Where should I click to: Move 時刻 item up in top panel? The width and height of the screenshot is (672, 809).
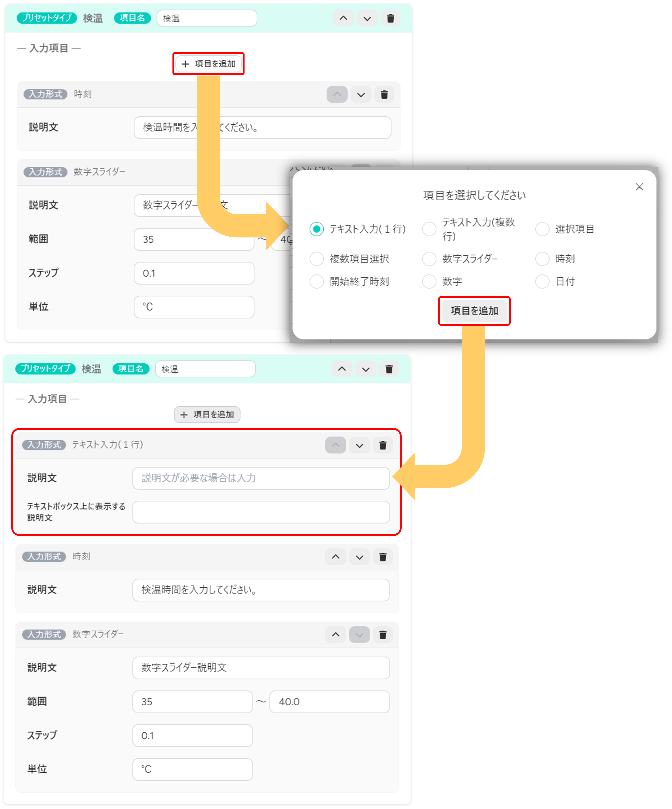click(337, 94)
